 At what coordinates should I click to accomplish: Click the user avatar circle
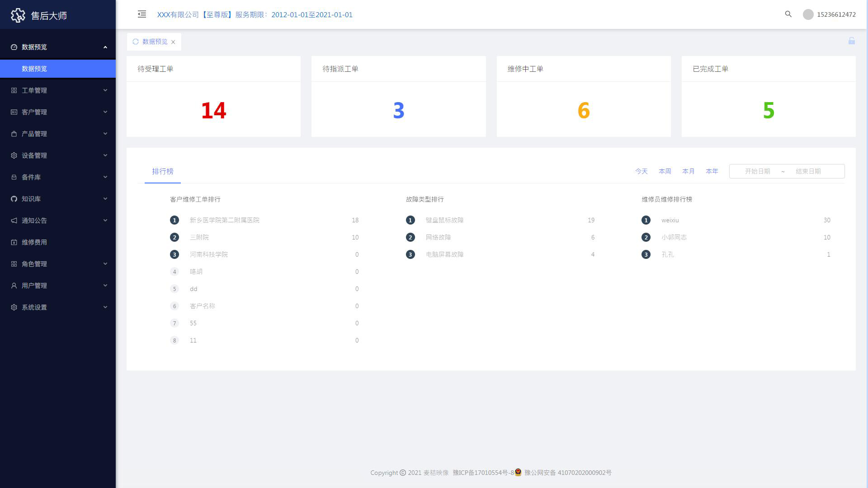808,14
